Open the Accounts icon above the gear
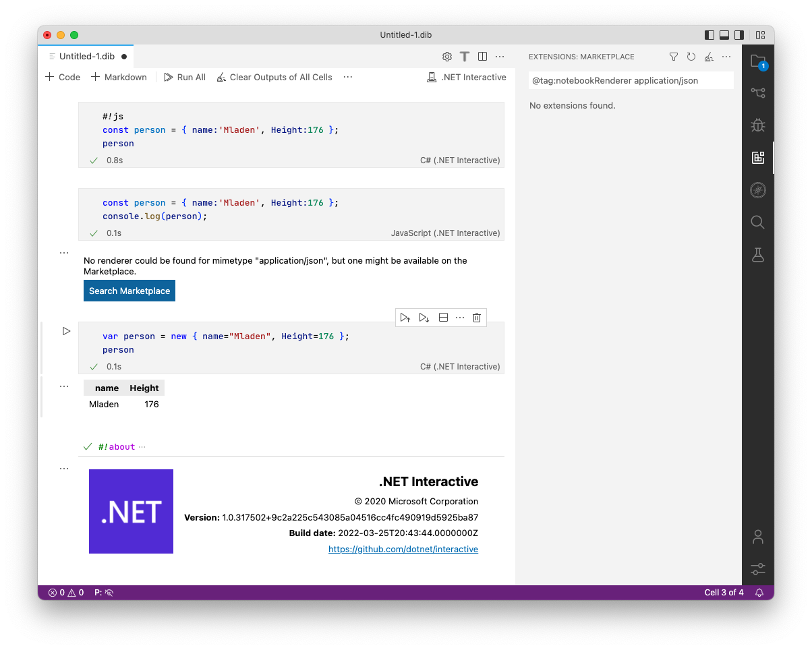 pyautogui.click(x=758, y=537)
